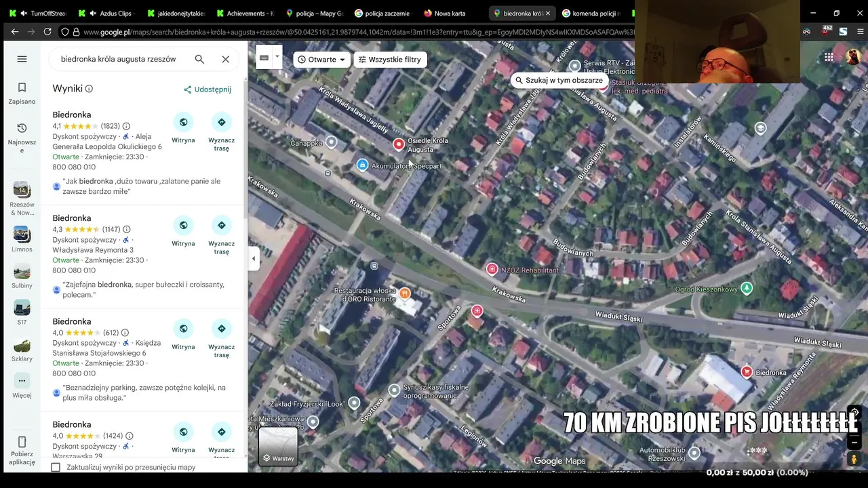868x488 pixels.
Task: Click the Automobilklub Rzeszowski marker
Action: click(x=694, y=452)
